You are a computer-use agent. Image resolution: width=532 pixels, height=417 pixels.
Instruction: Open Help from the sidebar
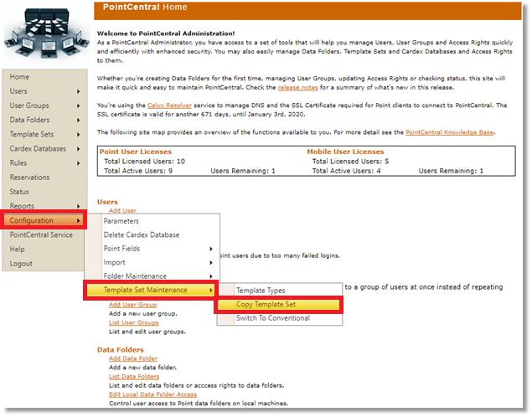pos(17,250)
